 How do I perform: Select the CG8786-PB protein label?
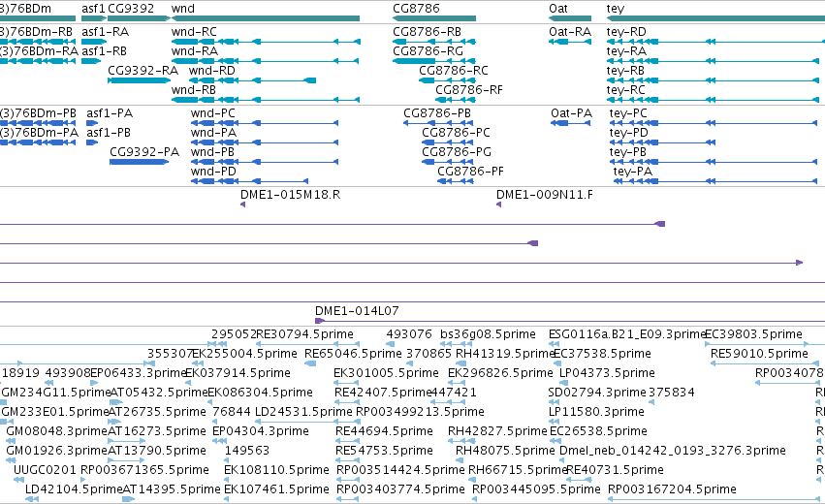pos(437,113)
